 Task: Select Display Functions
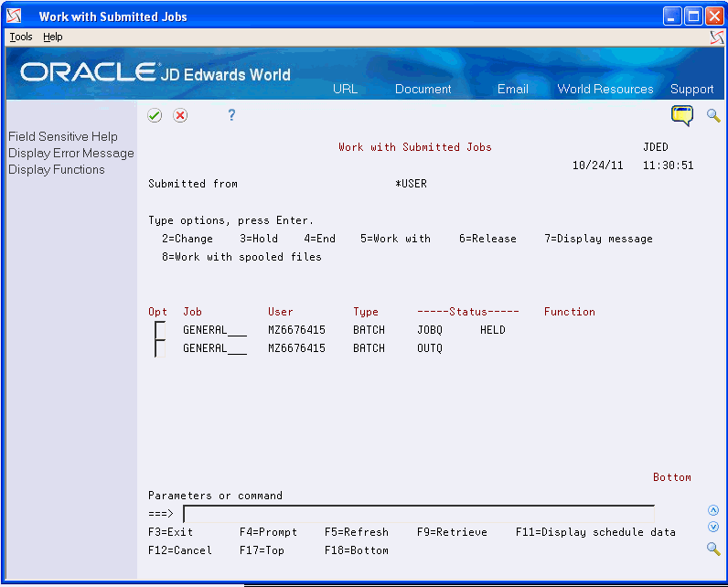point(57,170)
